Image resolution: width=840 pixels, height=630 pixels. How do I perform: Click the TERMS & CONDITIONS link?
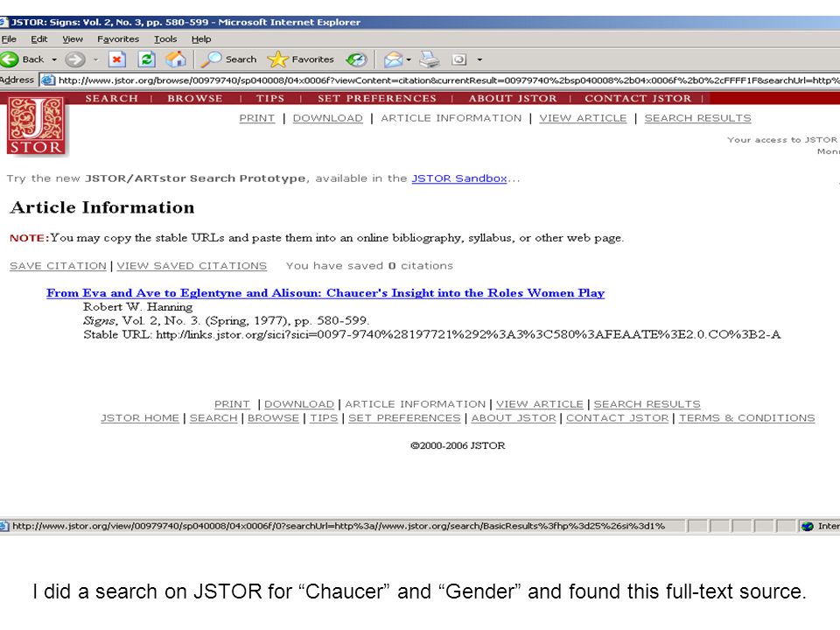coord(746,418)
